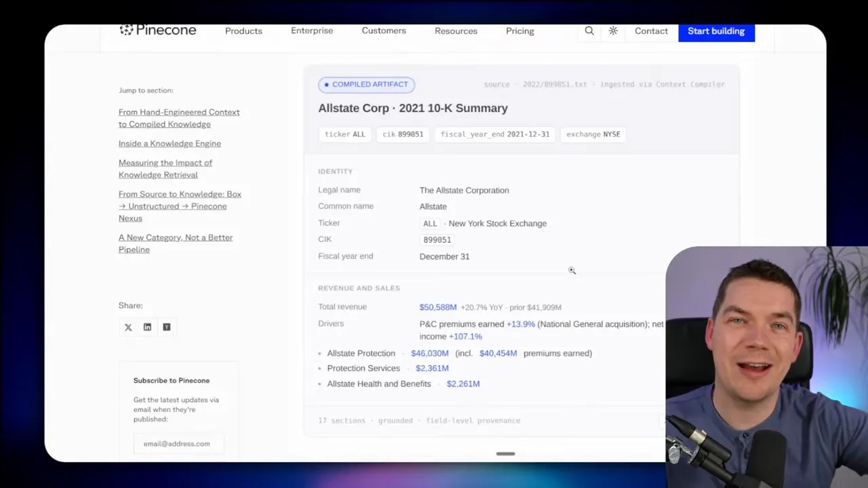Click the Allstate Corp 2021 10-K Summary title
This screenshot has width=868, height=488.
(413, 108)
